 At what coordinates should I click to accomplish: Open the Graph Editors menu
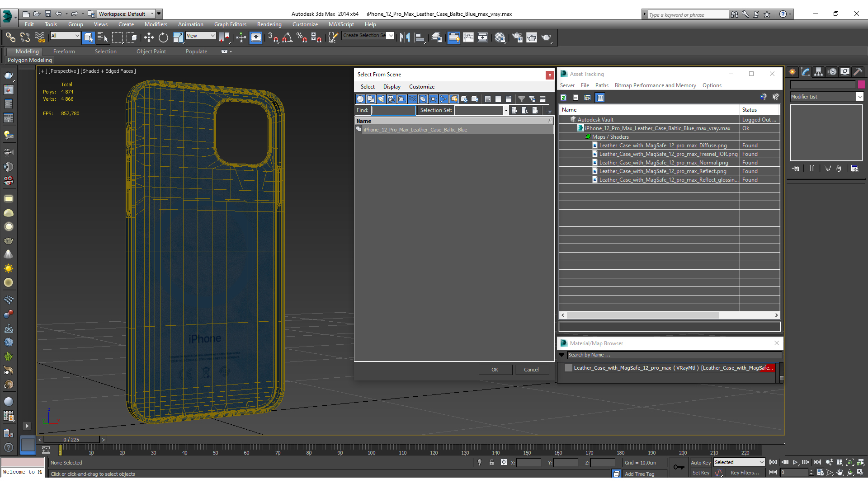[230, 24]
